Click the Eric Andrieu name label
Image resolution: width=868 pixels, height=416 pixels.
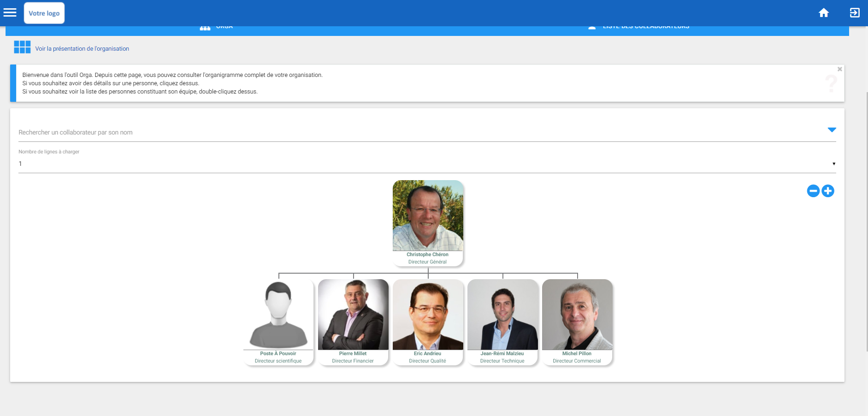click(x=428, y=354)
